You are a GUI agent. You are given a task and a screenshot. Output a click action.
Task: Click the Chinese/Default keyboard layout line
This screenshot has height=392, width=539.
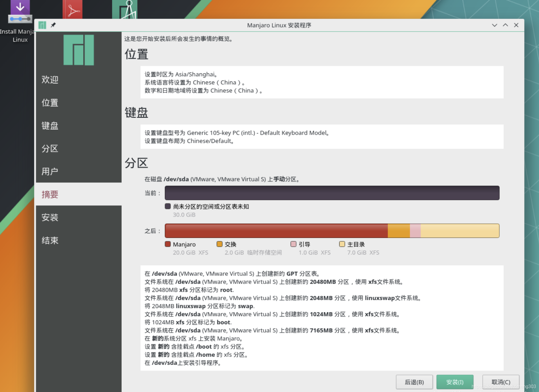pos(189,141)
